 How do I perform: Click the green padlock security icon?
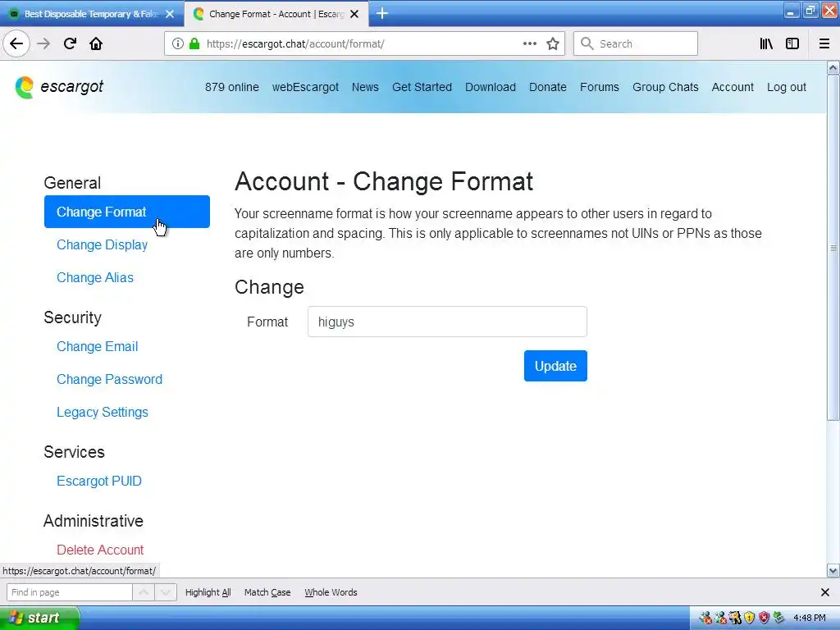click(194, 44)
